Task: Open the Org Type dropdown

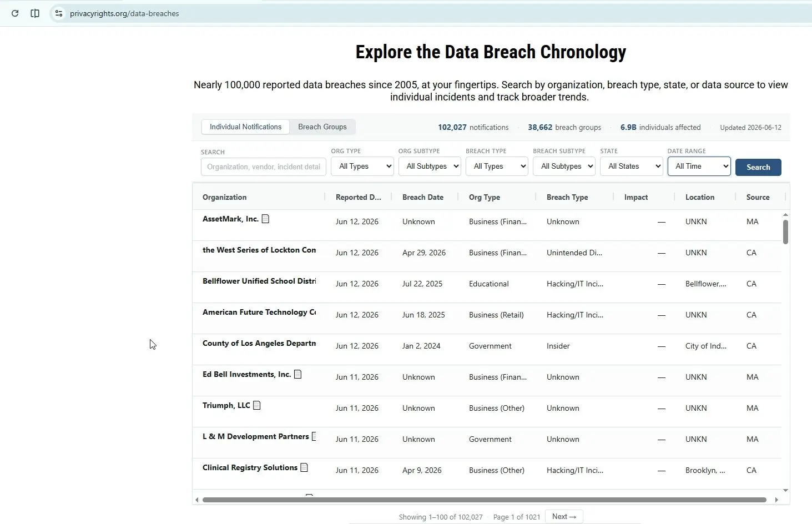Action: (x=362, y=166)
